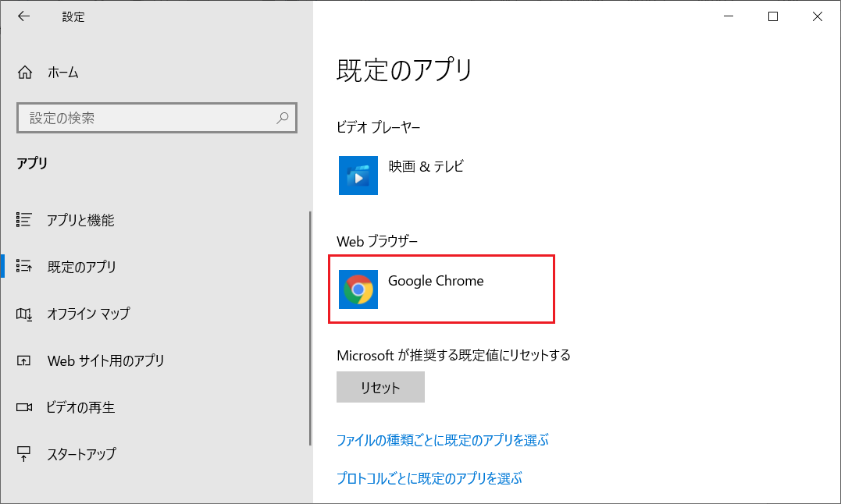The width and height of the screenshot is (841, 504).
Task: Click the Microsoft が推奨する既定値にリセットする text
Action: tap(454, 355)
